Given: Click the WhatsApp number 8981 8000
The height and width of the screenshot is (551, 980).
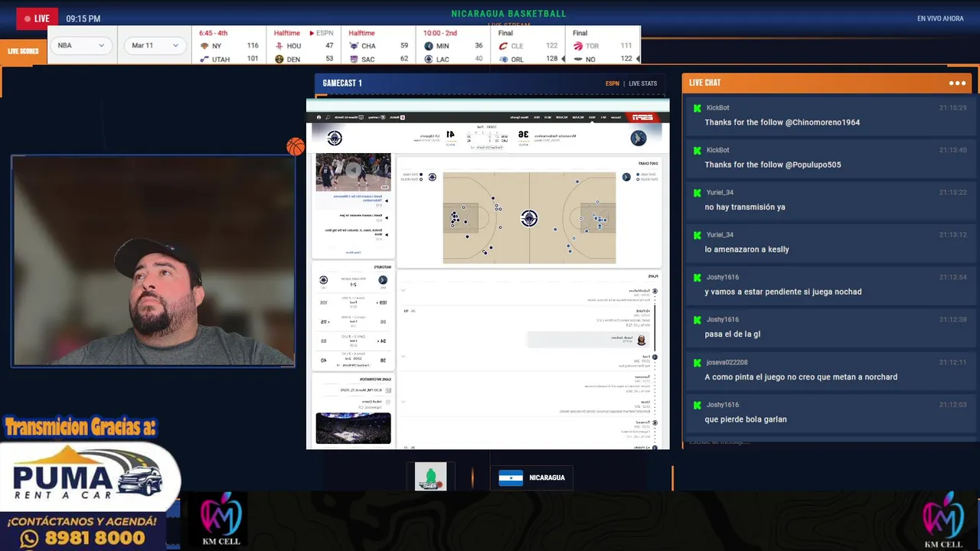Looking at the screenshot, I should (x=84, y=538).
